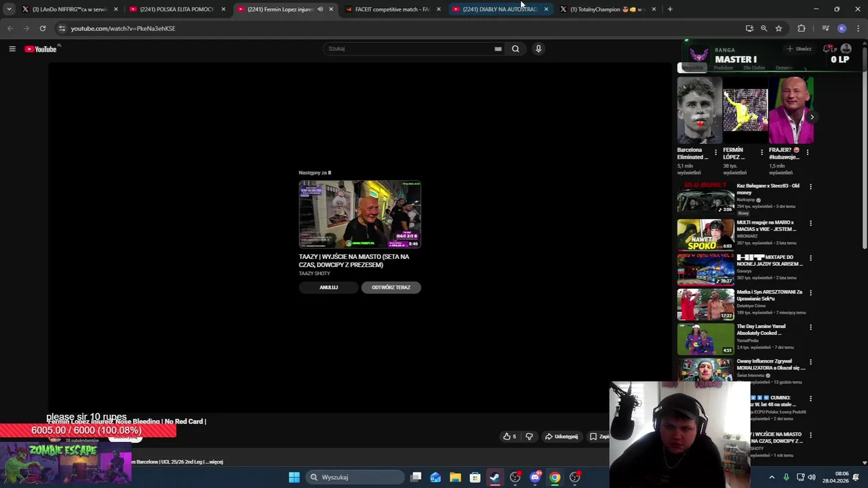Image resolution: width=868 pixels, height=488 pixels.
Task: Open options for FRAJER? short
Action: coord(807,152)
